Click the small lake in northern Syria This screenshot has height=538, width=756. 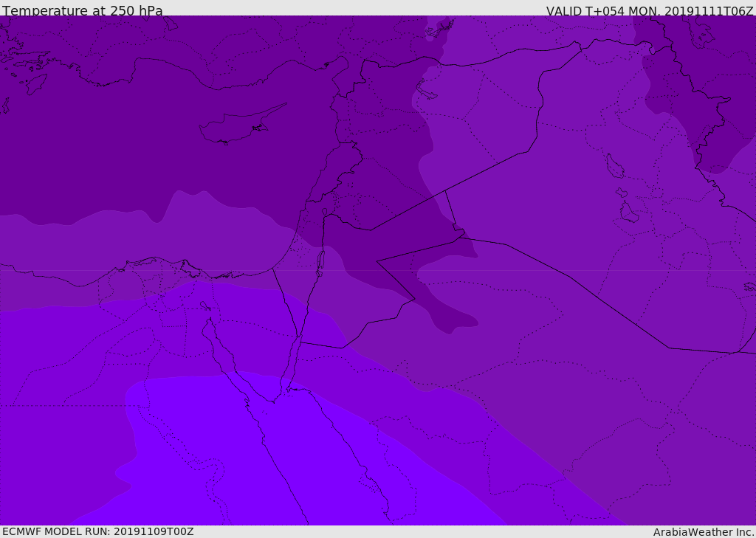[x=427, y=92]
